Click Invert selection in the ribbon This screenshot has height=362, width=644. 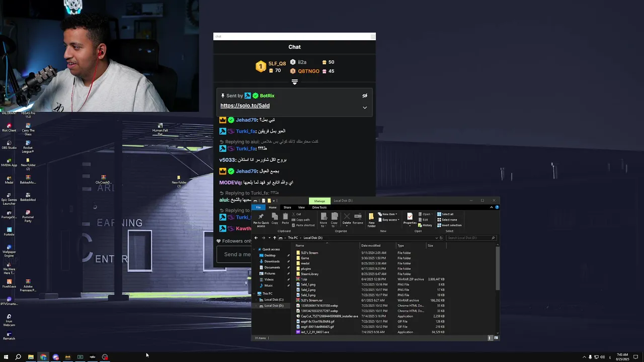pyautogui.click(x=449, y=225)
